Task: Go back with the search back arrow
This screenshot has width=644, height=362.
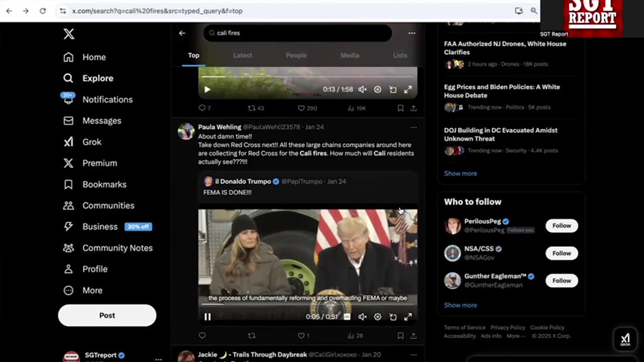Action: click(182, 33)
